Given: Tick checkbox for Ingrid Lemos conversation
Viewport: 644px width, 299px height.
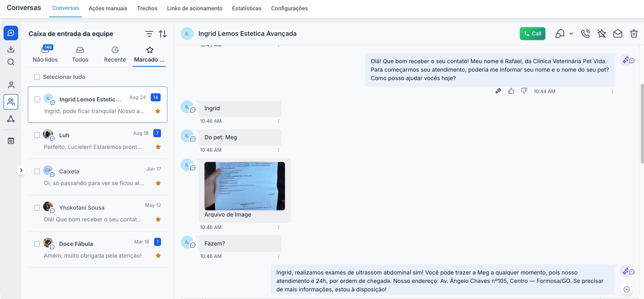Looking at the screenshot, I should (37, 99).
